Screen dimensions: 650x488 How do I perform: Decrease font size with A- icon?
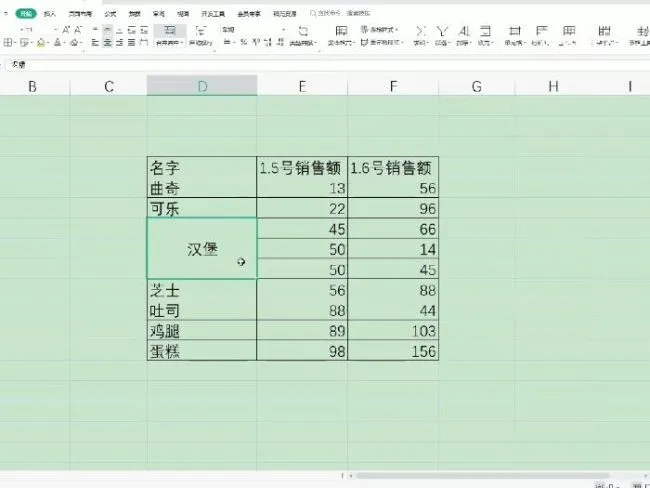click(x=78, y=30)
